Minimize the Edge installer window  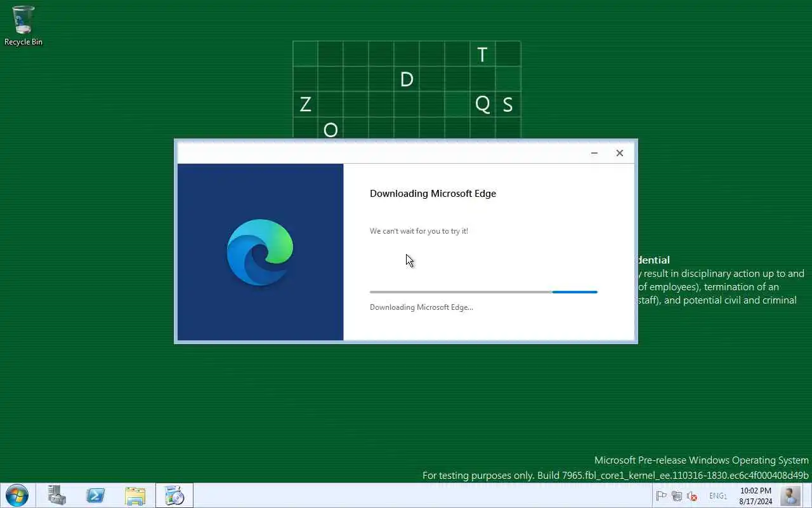tap(594, 153)
